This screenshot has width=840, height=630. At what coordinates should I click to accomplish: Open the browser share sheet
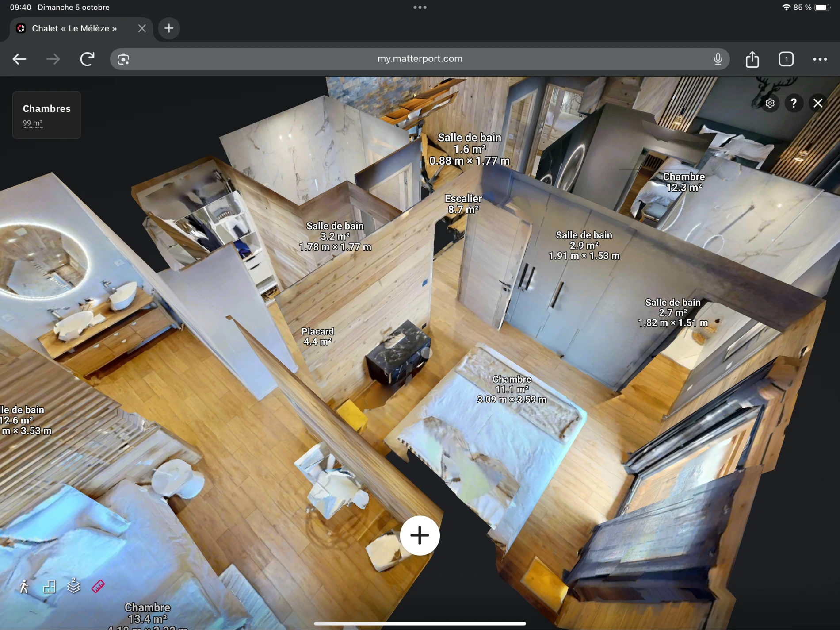752,59
